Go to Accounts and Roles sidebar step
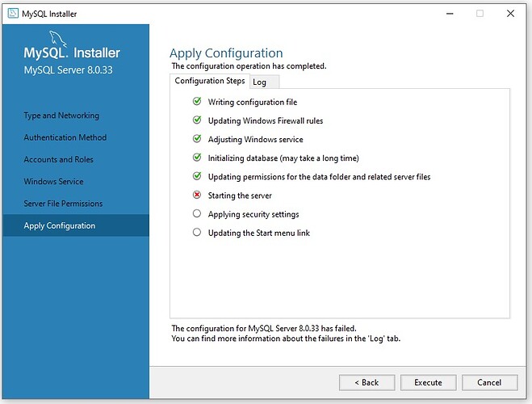The width and height of the screenshot is (532, 404). pos(58,159)
